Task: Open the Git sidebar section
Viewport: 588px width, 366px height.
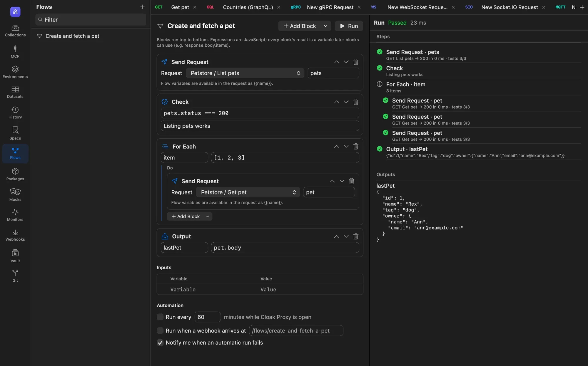Action: (15, 276)
